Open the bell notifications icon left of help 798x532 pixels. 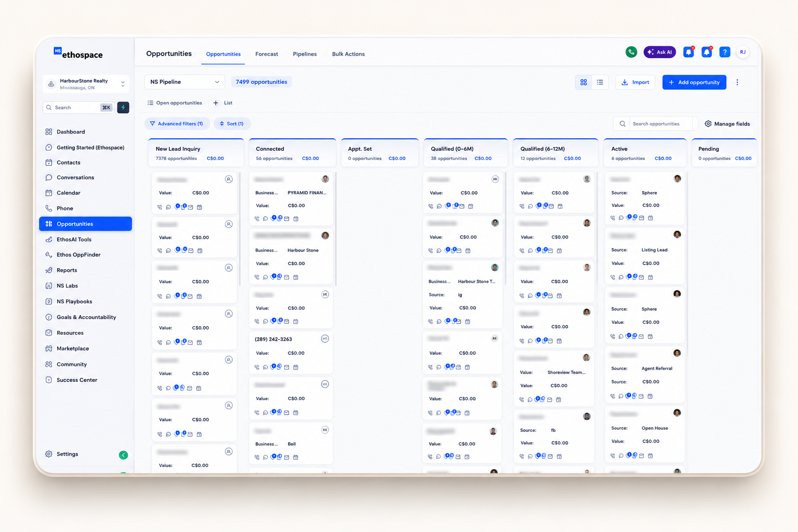(707, 52)
